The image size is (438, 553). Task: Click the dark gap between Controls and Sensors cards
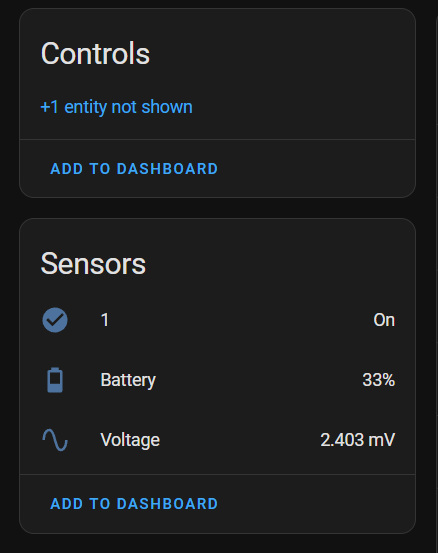217,208
